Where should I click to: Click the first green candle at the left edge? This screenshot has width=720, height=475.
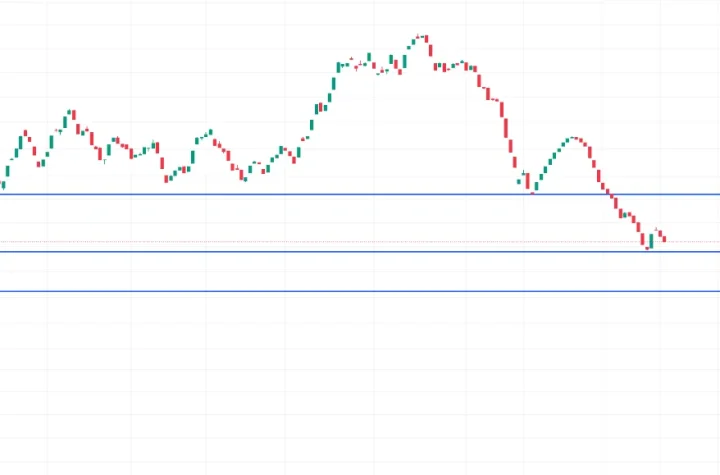pyautogui.click(x=3, y=184)
